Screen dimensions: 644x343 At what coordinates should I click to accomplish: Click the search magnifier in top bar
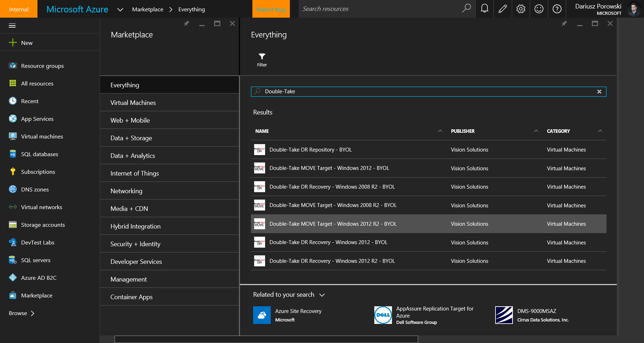point(466,8)
